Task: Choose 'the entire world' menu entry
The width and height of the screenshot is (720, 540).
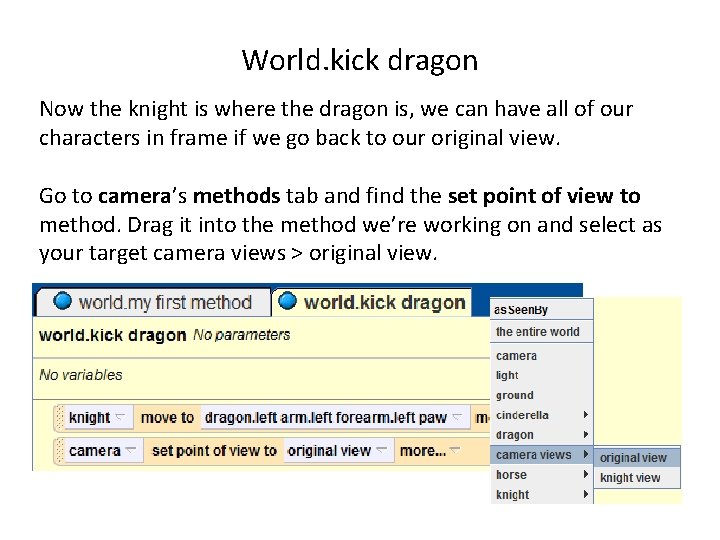Action: [542, 332]
